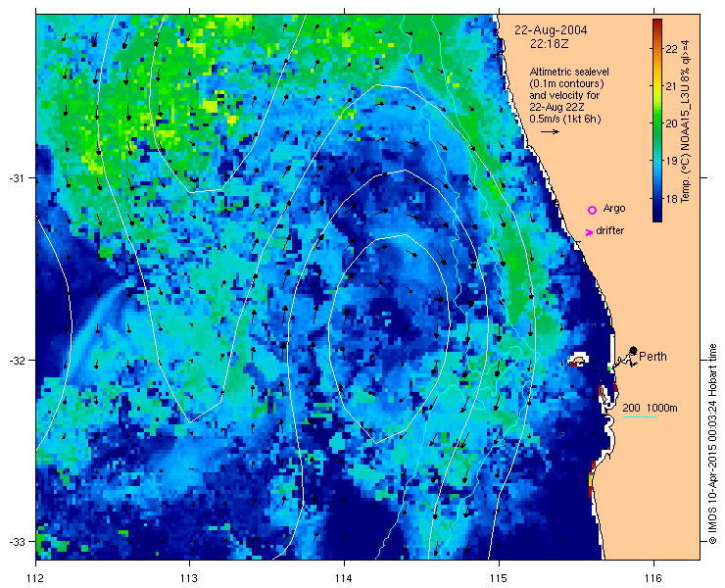The image size is (725, 588).
Task: Click the -33 latitude axis label
Action: (x=17, y=541)
